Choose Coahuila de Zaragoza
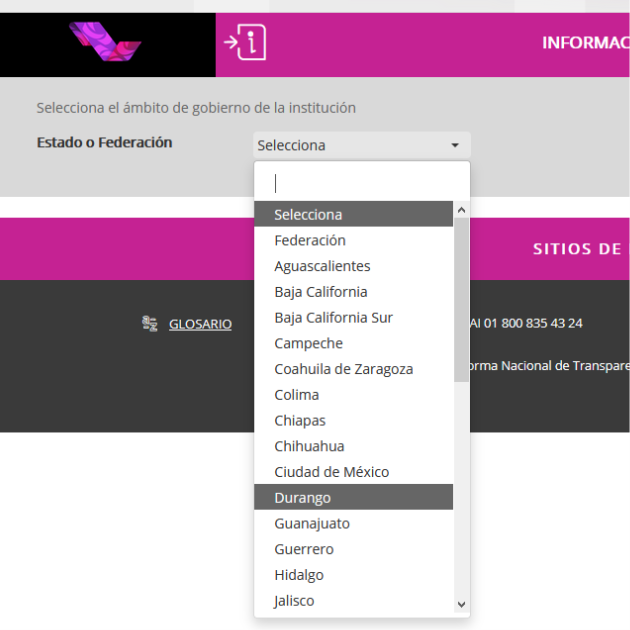This screenshot has height=630, width=630. tap(343, 369)
